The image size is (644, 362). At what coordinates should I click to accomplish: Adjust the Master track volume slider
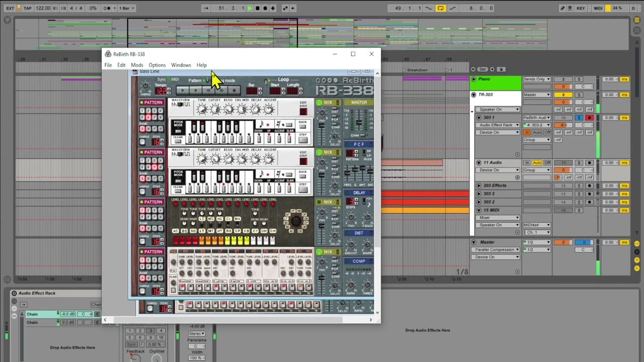point(563,242)
